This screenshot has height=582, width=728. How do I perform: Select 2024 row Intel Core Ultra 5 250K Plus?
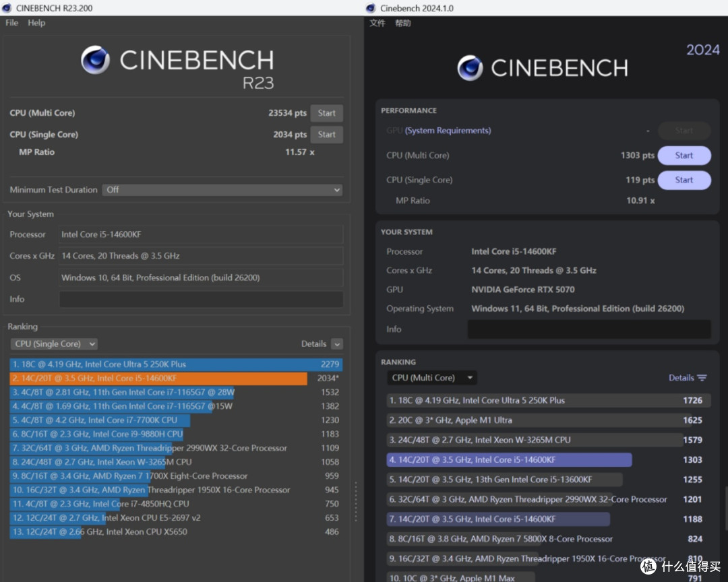(548, 400)
